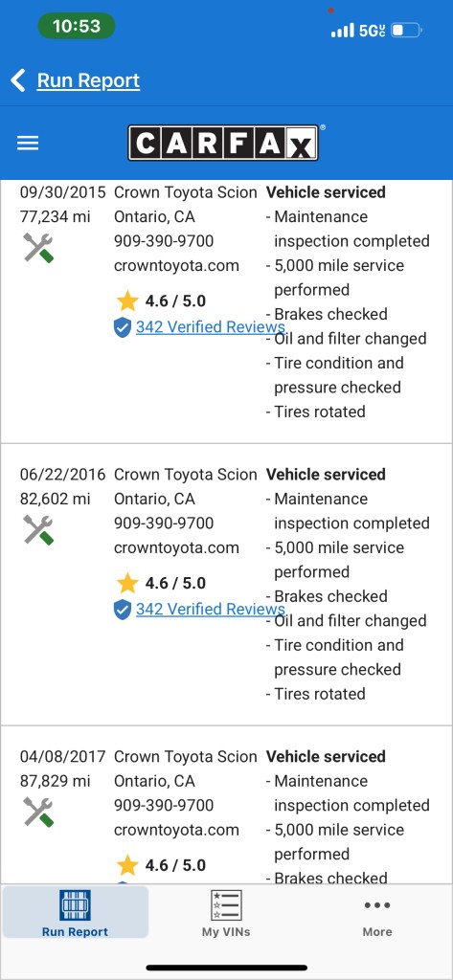Tap the green 10:53 time pill
This screenshot has height=980, width=453.
point(77,26)
